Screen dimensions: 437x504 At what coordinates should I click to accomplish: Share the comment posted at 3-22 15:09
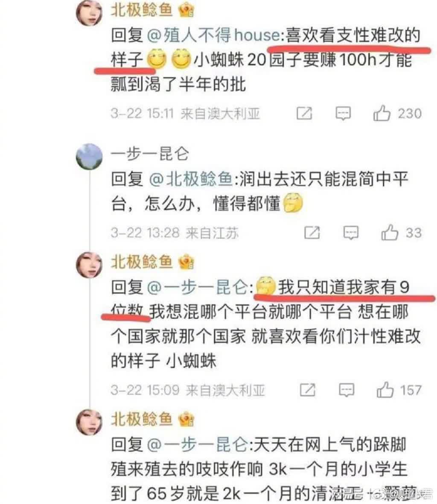(x=308, y=390)
